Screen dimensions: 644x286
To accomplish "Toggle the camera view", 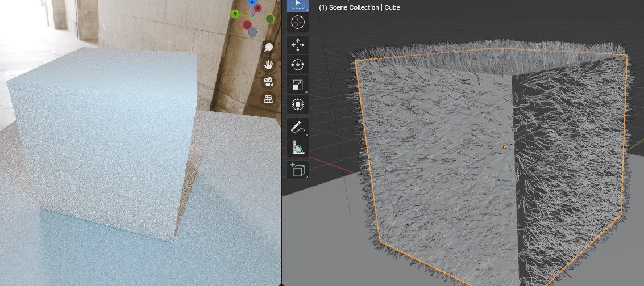I will (x=268, y=82).
